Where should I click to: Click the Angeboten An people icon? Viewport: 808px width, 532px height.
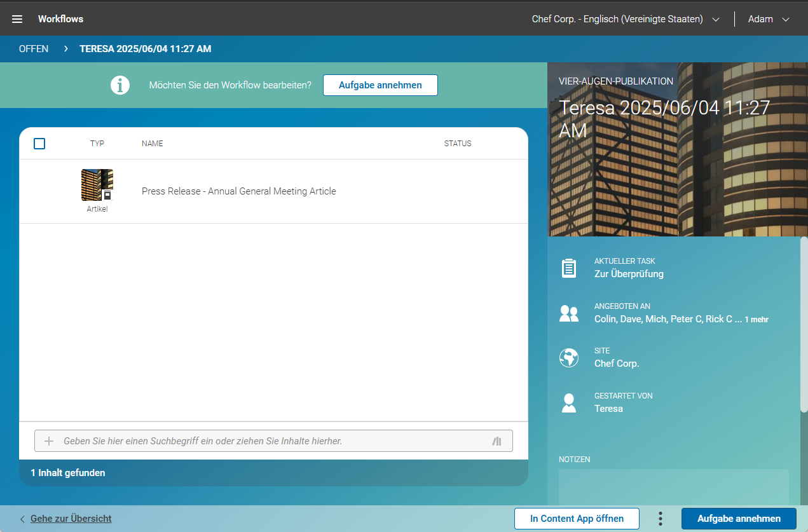[x=569, y=313]
